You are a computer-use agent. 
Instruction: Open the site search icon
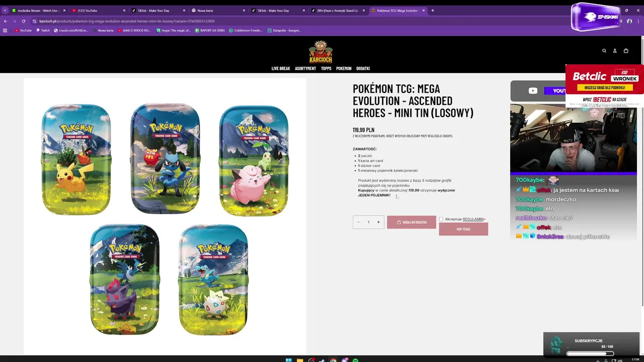point(604,51)
